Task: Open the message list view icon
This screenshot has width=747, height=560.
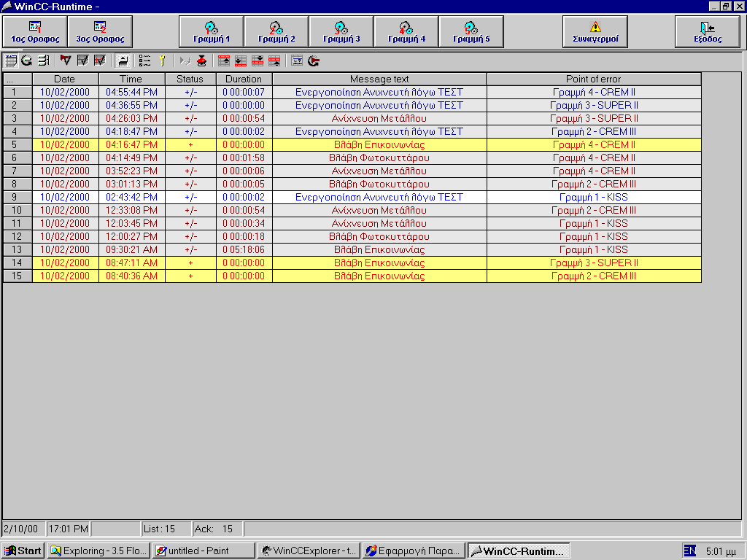Action: [11, 61]
